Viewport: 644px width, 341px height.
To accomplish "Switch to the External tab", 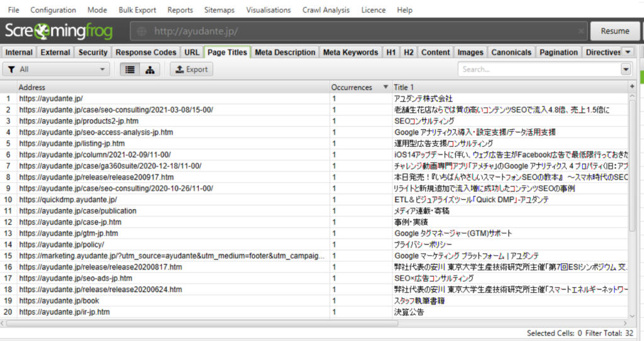I will coord(55,52).
